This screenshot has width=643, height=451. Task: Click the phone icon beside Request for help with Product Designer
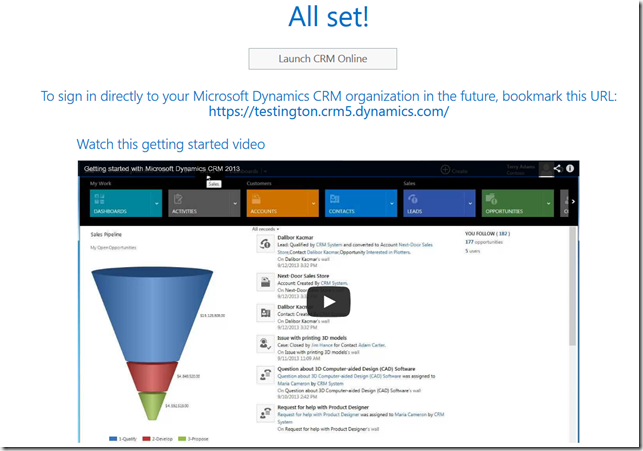tap(265, 412)
